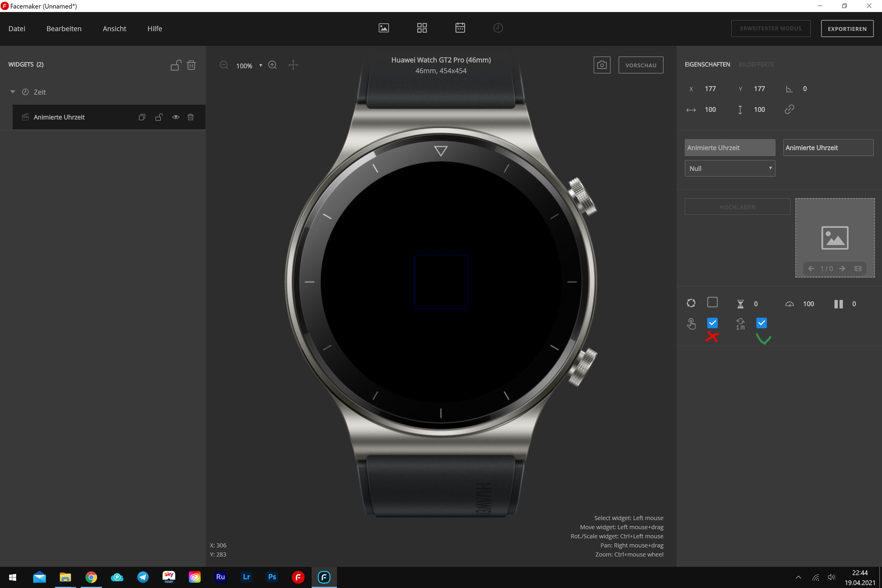Enable the loop animation checkbox
The width and height of the screenshot is (882, 588).
pos(712,302)
